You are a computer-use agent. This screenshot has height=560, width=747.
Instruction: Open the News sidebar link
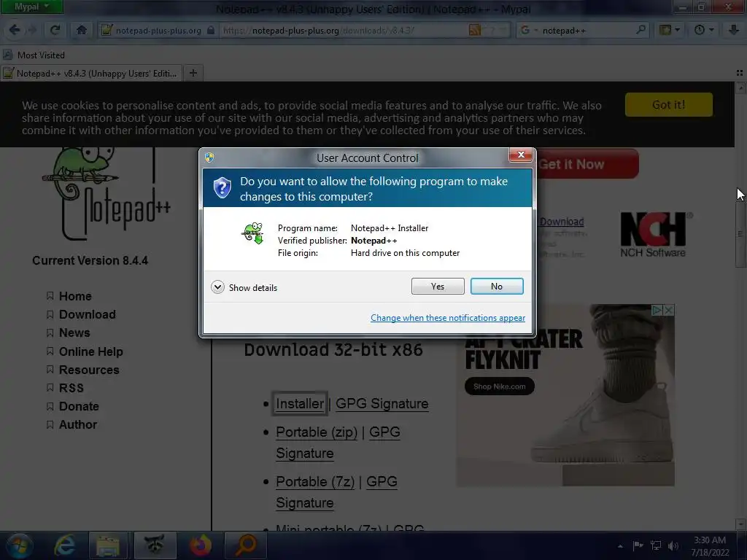[74, 332]
